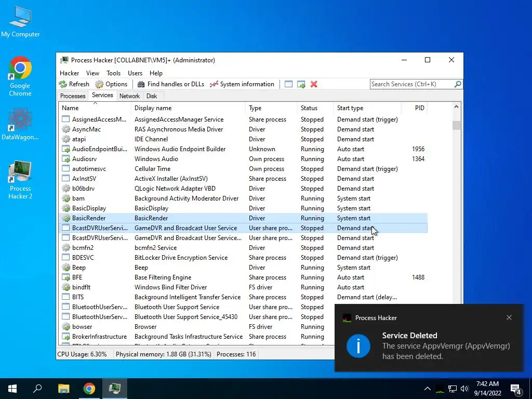532x399 pixels.
Task: Show hidden system tray icons chevron
Action: pyautogui.click(x=428, y=389)
